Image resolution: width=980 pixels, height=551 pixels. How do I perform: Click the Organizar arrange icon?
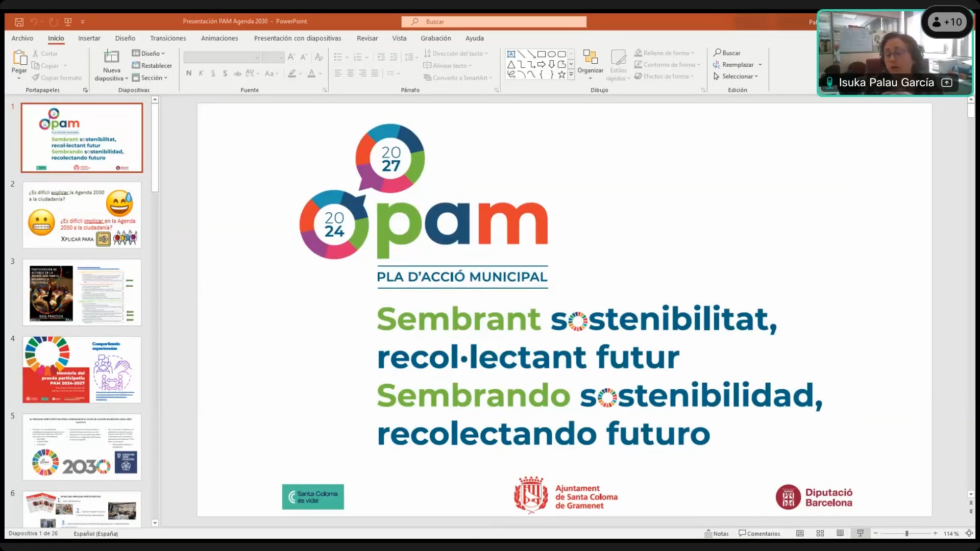tap(590, 57)
